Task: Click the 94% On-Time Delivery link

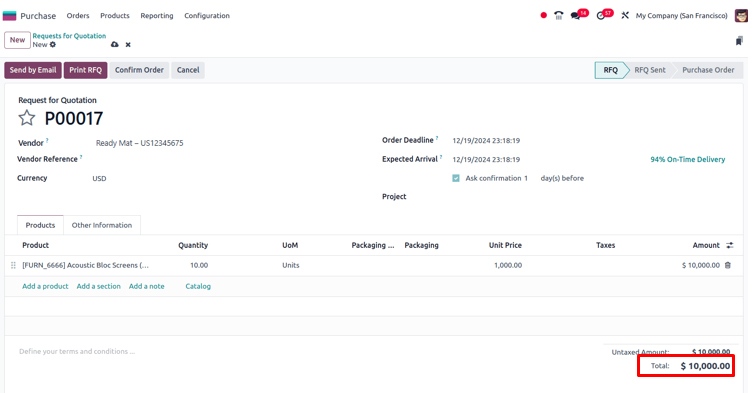Action: point(688,159)
